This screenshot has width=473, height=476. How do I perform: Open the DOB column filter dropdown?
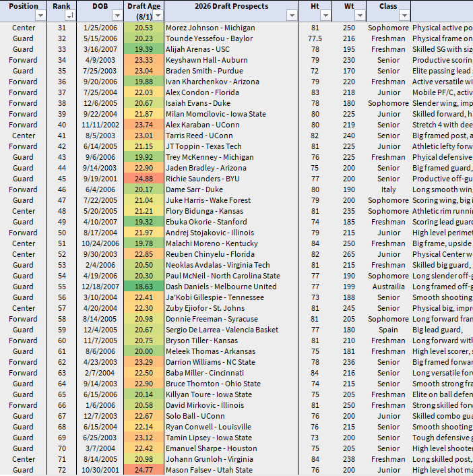pyautogui.click(x=117, y=16)
